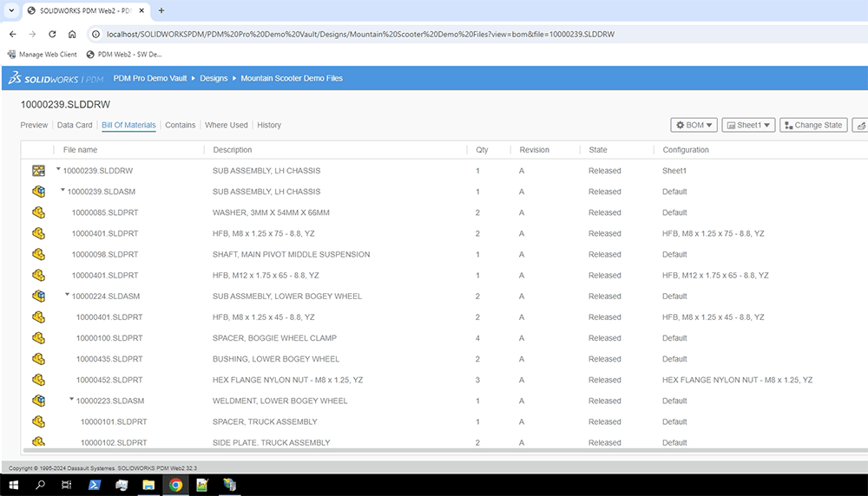Viewport: 868px width, 496px height.
Task: Sort by State column header
Action: [598, 150]
